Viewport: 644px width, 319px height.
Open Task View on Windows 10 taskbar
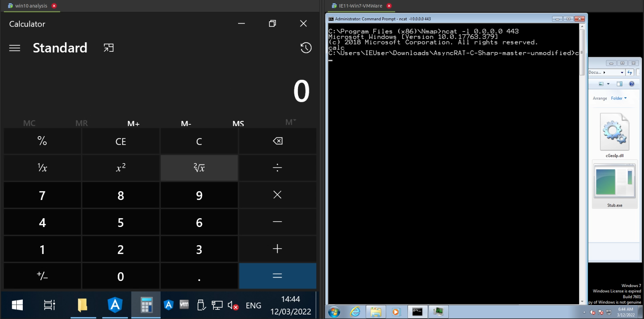(49, 305)
